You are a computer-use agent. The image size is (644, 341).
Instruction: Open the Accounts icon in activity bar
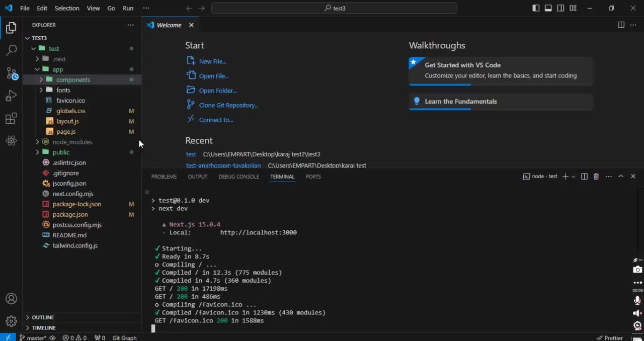pyautogui.click(x=11, y=299)
